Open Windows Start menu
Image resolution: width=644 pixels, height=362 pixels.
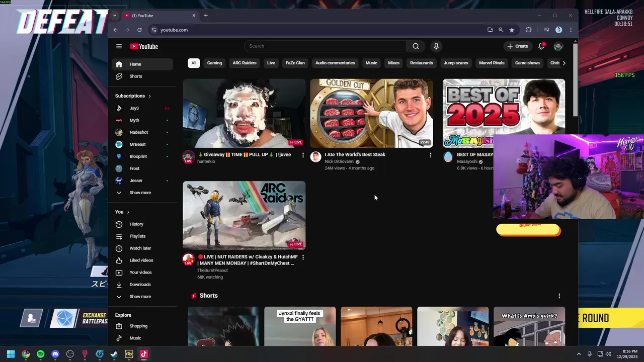tap(11, 354)
